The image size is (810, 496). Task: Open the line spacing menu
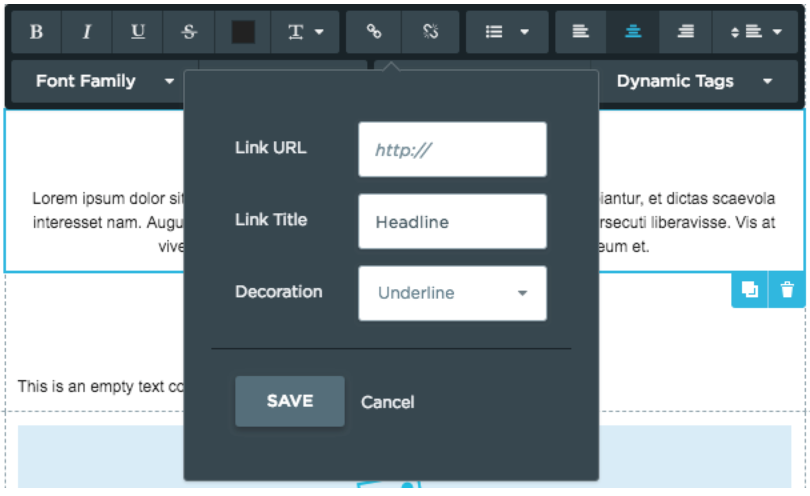point(754,32)
